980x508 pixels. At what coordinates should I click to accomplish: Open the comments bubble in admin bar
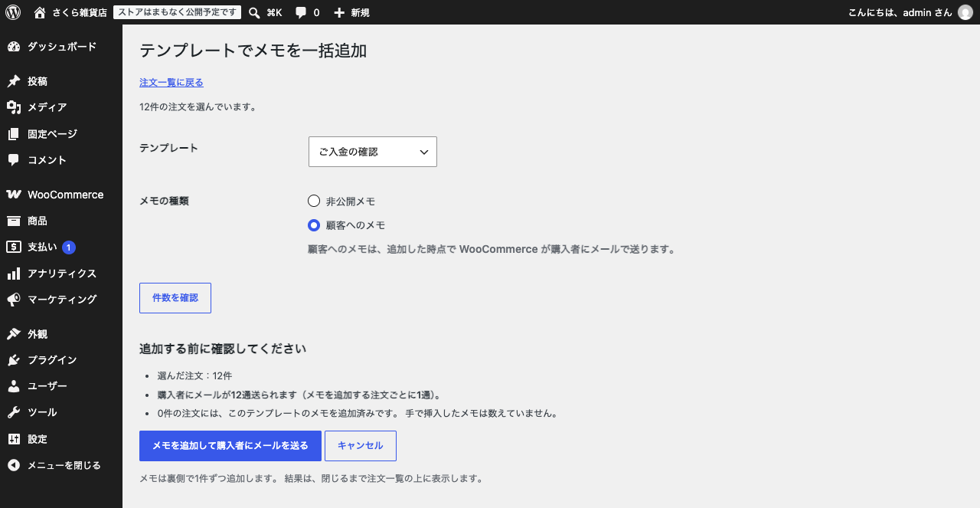(x=301, y=12)
